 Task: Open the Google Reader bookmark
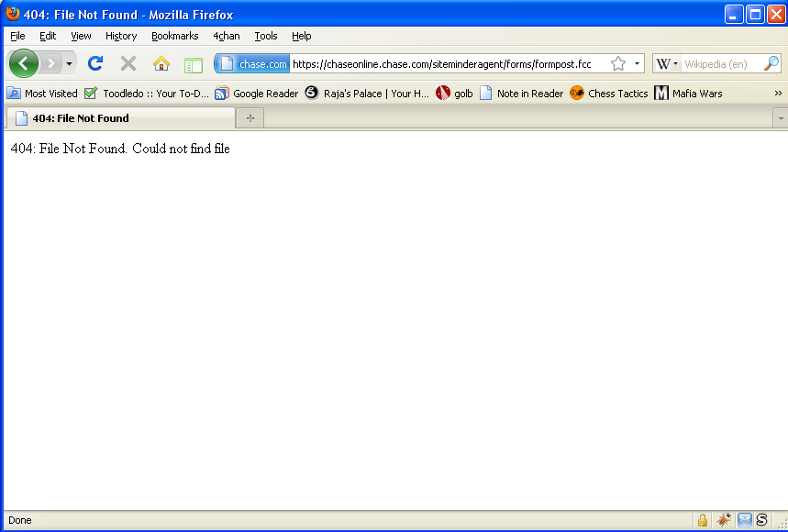click(257, 93)
